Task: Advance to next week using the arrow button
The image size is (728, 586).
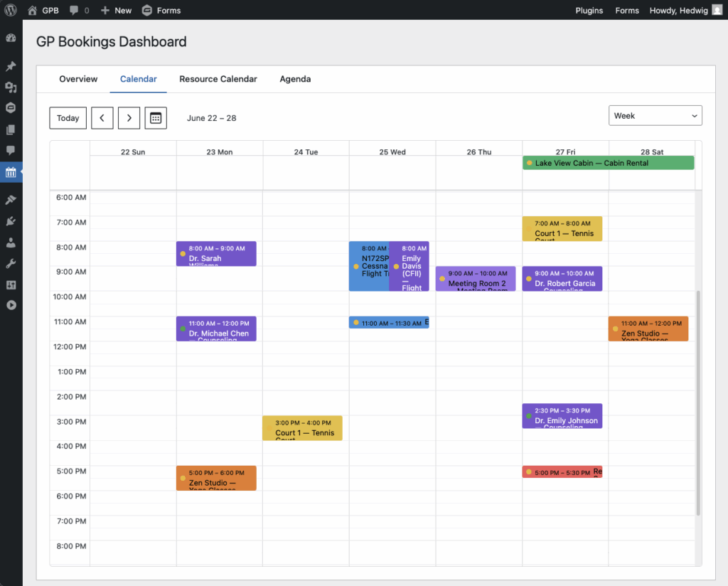Action: point(129,117)
